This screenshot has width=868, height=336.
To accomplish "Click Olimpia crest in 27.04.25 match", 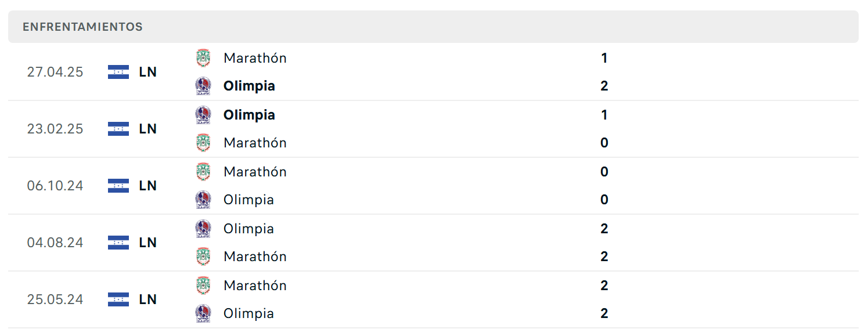I will pyautogui.click(x=203, y=86).
